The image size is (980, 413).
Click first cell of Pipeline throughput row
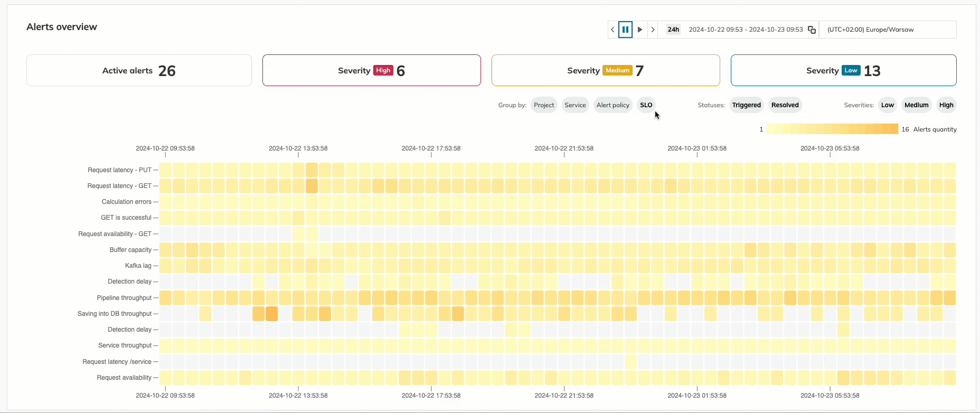[x=166, y=298]
